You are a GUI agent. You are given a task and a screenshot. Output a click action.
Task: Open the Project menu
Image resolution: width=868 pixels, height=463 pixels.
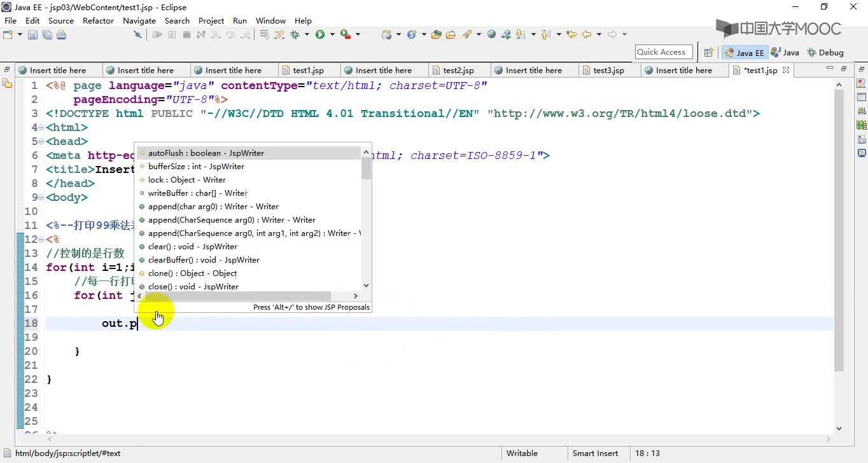211,20
